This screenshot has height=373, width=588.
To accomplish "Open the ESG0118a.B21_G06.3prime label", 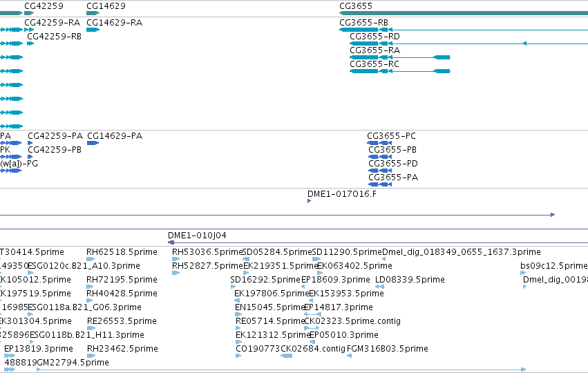I will [x=85, y=307].
